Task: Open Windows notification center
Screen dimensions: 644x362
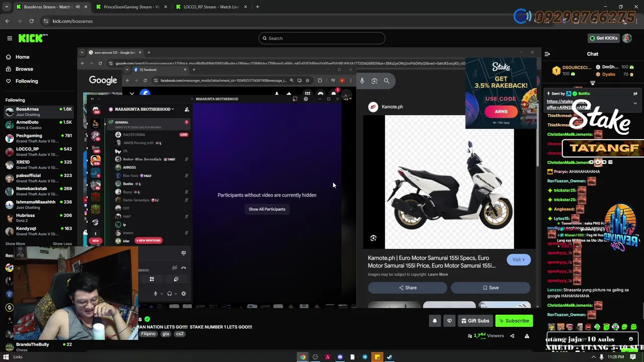Action: 633,357
